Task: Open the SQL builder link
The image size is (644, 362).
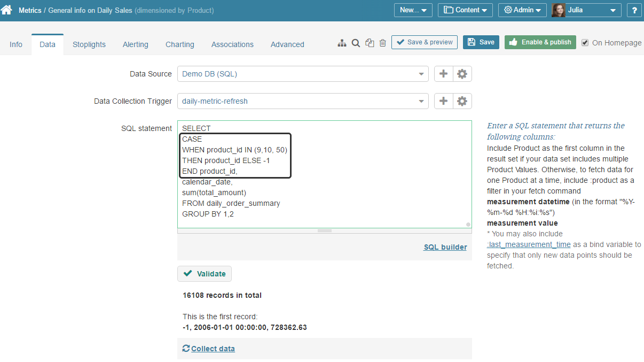Action: [x=445, y=247]
